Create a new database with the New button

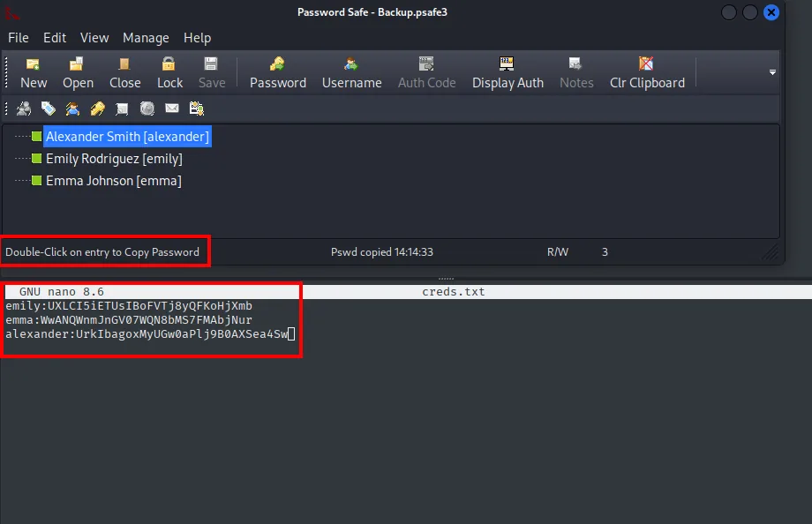(34, 73)
